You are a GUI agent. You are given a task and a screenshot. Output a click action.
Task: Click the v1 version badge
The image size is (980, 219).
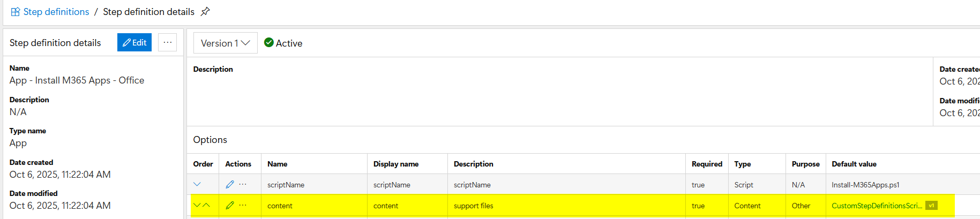tap(931, 206)
